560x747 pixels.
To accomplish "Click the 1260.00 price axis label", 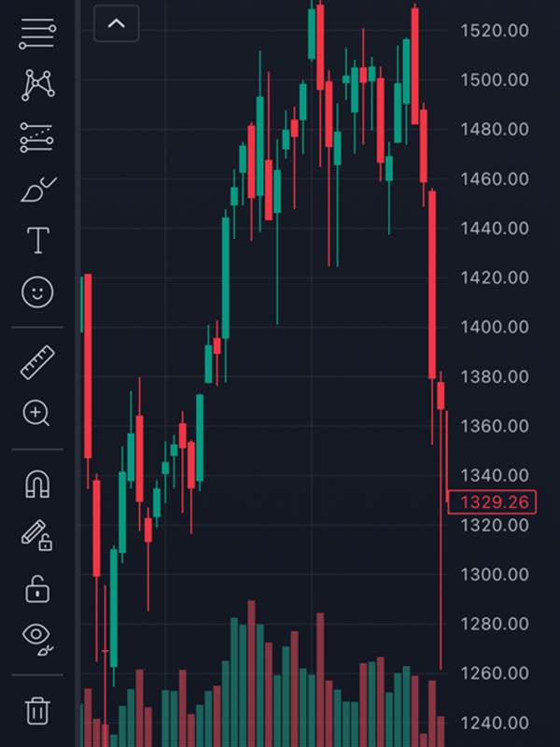I will tap(495, 673).
